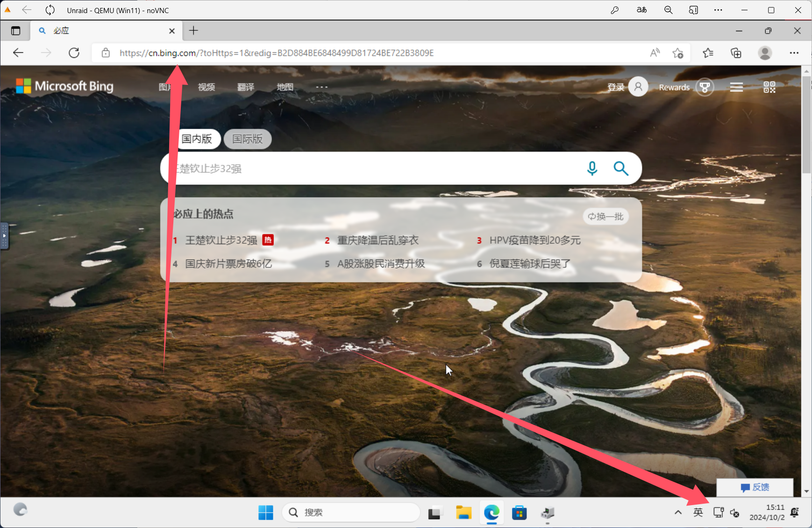This screenshot has width=812, height=528.
Task: Click the microphone voice search icon
Action: tap(592, 168)
